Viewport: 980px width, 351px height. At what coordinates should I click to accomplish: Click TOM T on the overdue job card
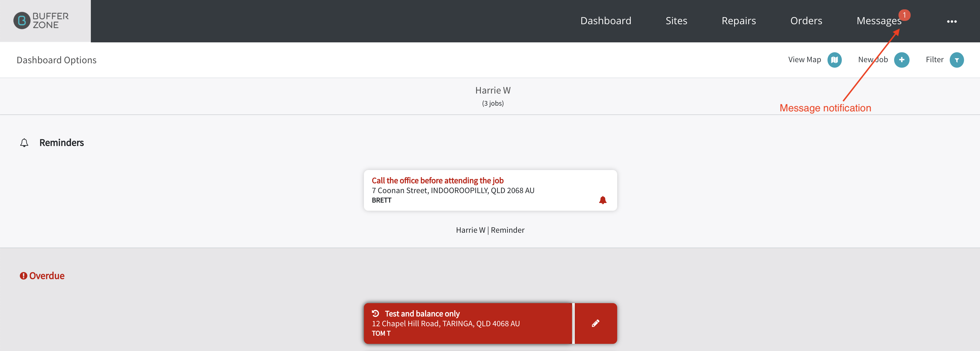pyautogui.click(x=381, y=333)
